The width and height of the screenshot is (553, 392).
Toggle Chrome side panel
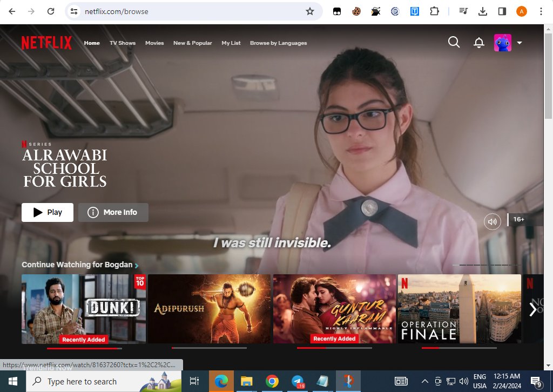coord(502,11)
